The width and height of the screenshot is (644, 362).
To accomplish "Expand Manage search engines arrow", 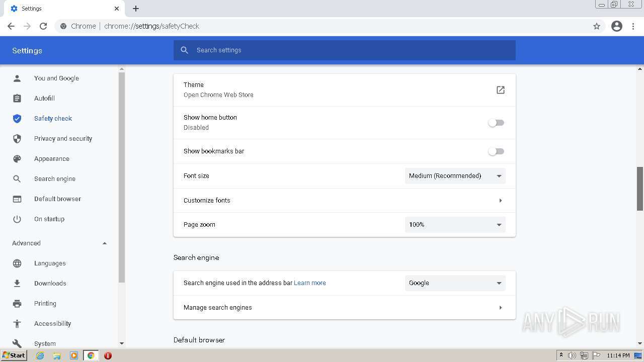I will click(501, 308).
